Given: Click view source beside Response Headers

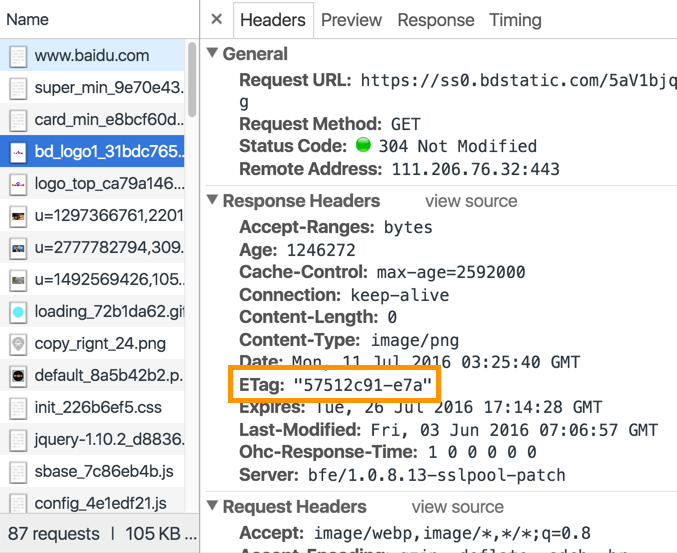Looking at the screenshot, I should 471,202.
